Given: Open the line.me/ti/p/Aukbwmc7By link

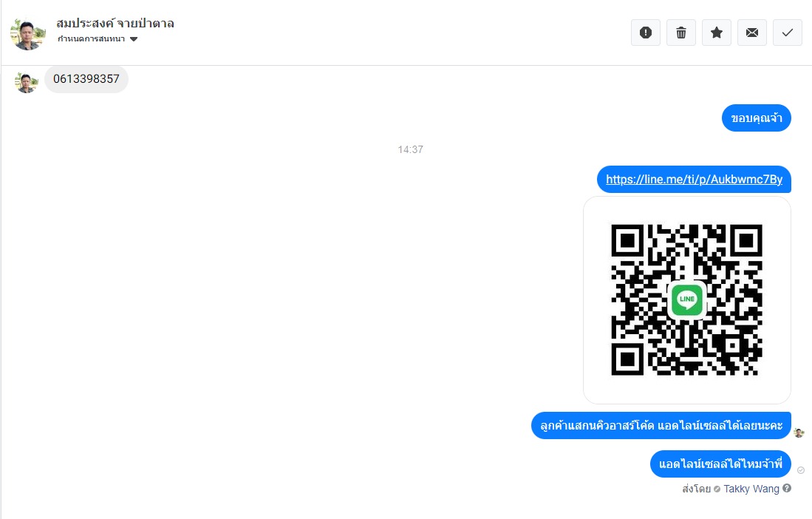Looking at the screenshot, I should tap(694, 179).
